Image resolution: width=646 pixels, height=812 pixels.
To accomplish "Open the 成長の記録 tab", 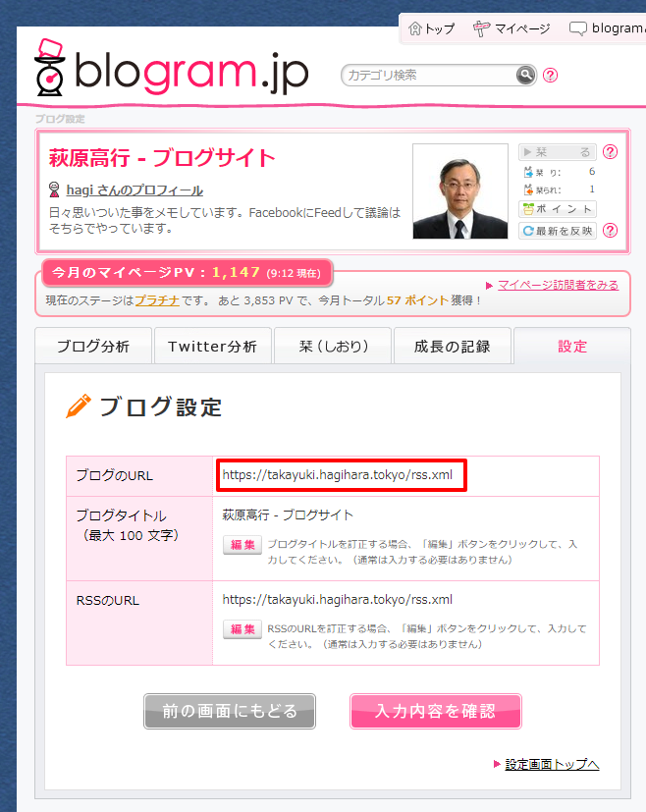I will [x=453, y=346].
